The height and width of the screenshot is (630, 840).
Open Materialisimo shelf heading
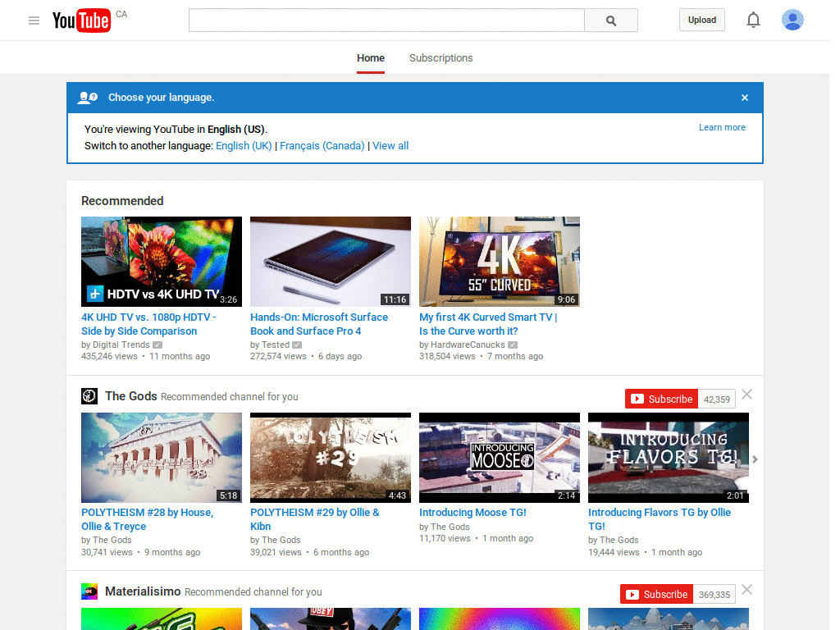[x=143, y=591]
